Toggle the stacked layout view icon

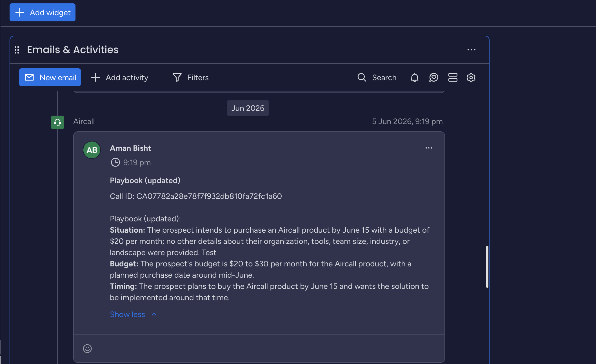click(x=453, y=77)
